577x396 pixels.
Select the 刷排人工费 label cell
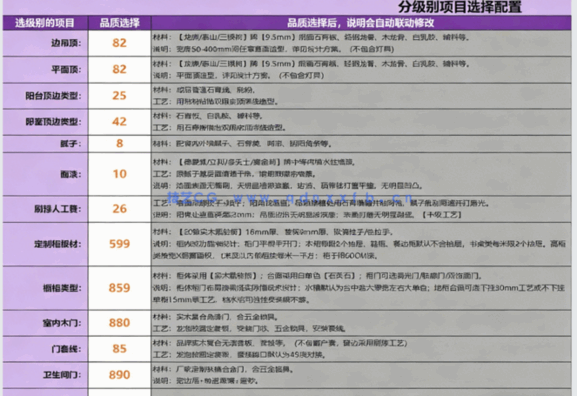click(x=45, y=209)
